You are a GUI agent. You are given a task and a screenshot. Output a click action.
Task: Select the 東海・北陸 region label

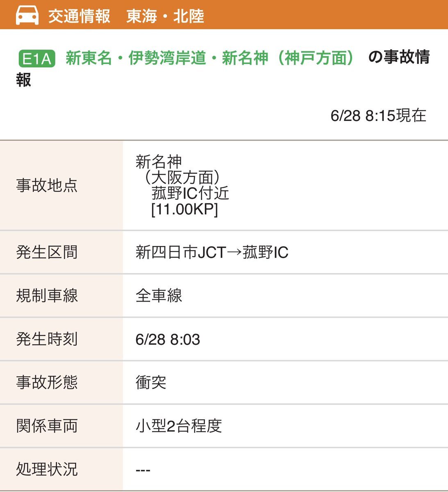165,16
